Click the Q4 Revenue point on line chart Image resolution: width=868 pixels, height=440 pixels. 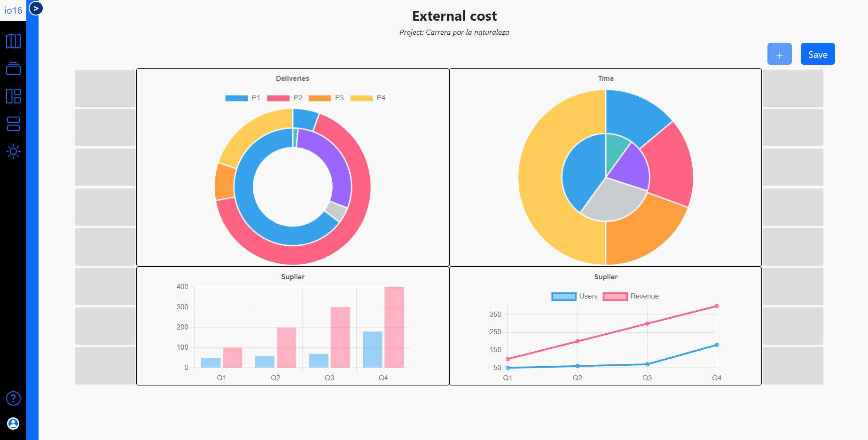tap(717, 306)
